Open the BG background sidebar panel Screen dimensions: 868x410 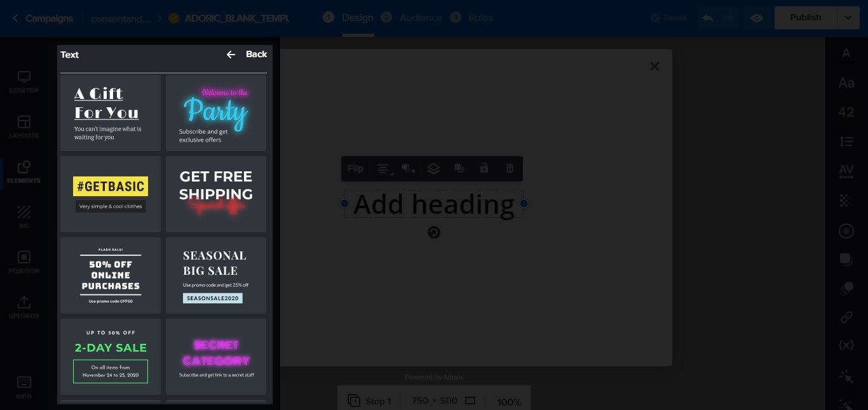pos(24,217)
